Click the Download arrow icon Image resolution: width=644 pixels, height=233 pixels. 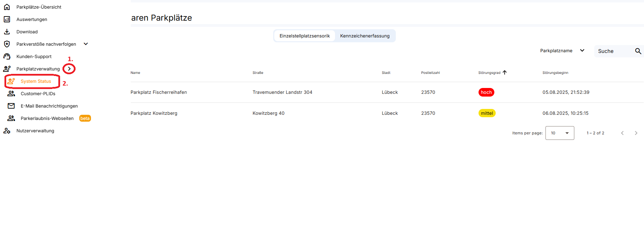coord(7,32)
